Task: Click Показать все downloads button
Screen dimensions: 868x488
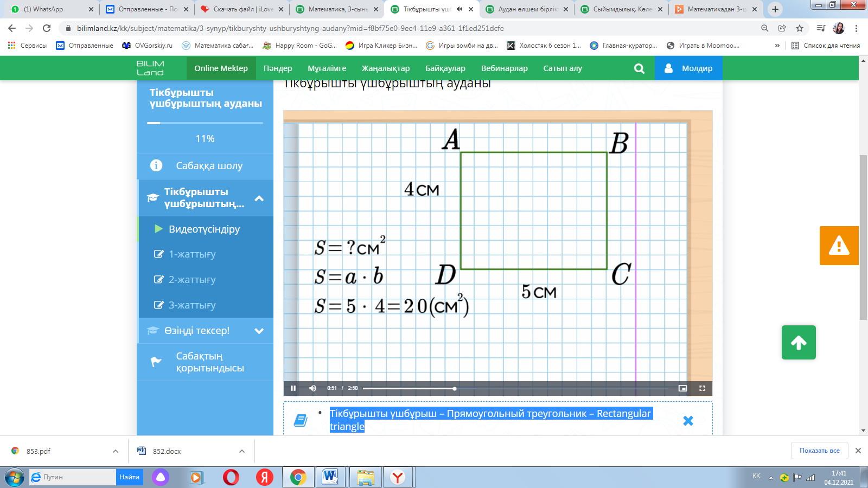Action: (819, 451)
